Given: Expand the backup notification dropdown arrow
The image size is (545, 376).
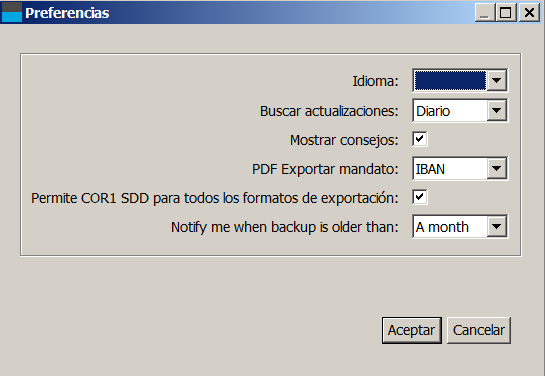Looking at the screenshot, I should coord(496,227).
